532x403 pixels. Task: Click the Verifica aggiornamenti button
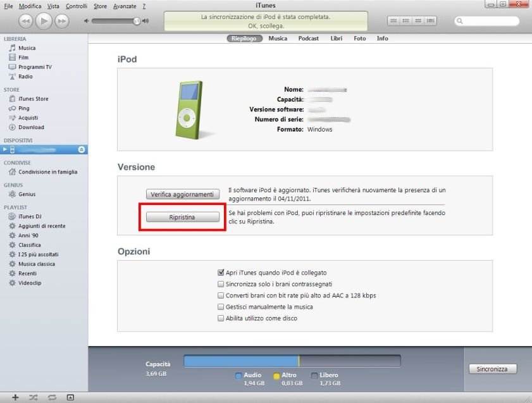[183, 194]
